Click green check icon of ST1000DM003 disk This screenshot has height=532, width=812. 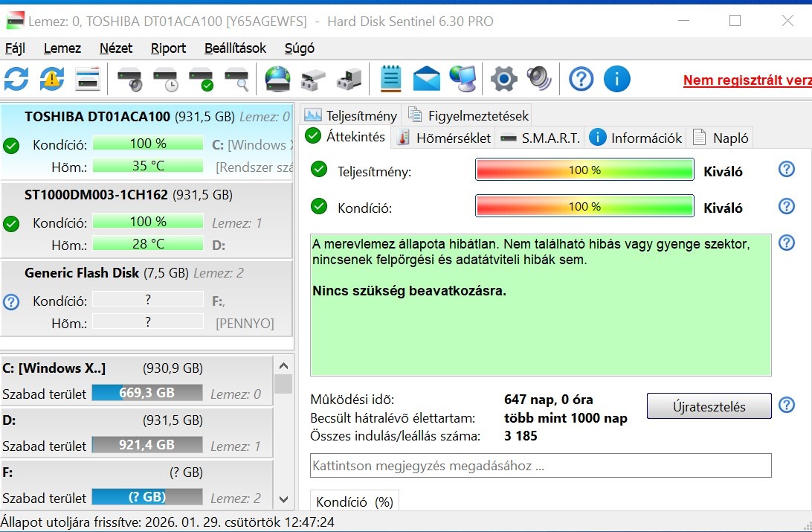click(11, 224)
